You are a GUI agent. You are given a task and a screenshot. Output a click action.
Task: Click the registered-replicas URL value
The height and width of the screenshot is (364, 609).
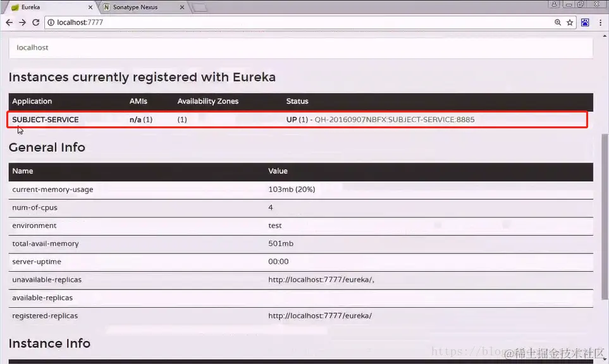click(x=320, y=316)
